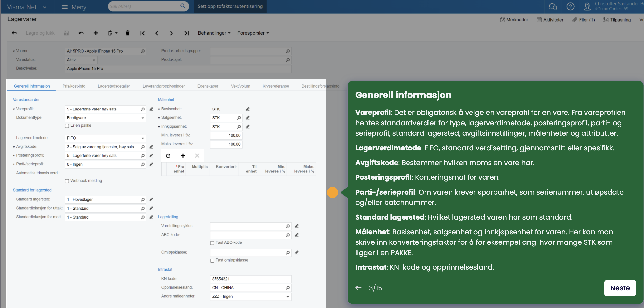Click the back arrow in tour popup
The height and width of the screenshot is (308, 644).
point(358,288)
